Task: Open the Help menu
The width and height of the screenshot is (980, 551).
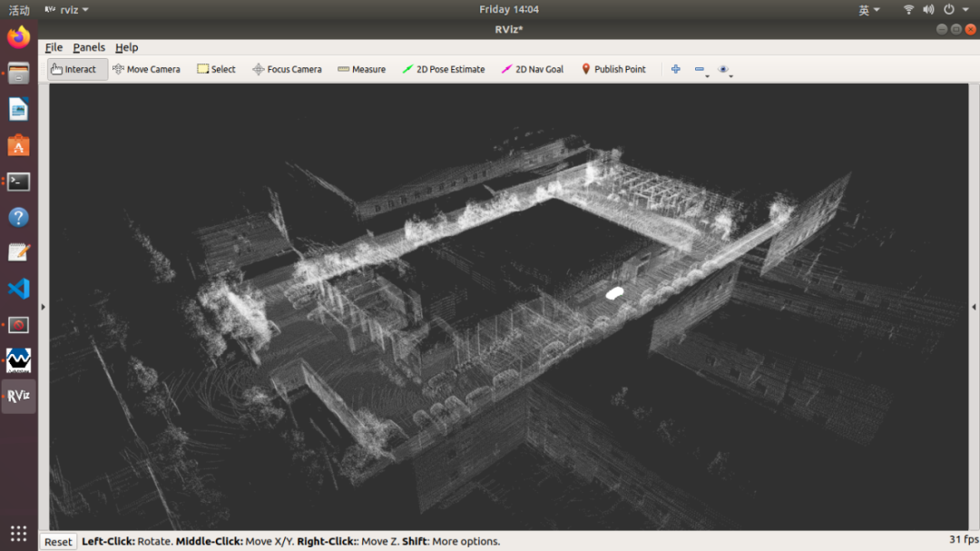Action: 126,47
